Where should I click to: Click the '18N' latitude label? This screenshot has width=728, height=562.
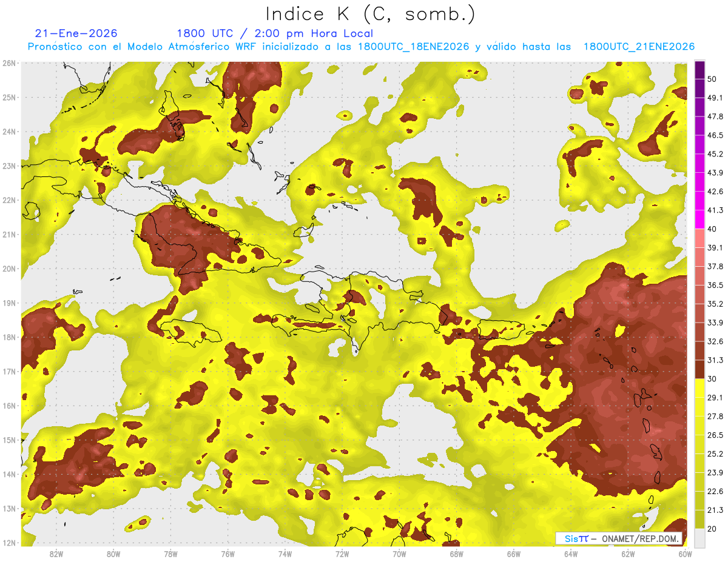point(9,337)
